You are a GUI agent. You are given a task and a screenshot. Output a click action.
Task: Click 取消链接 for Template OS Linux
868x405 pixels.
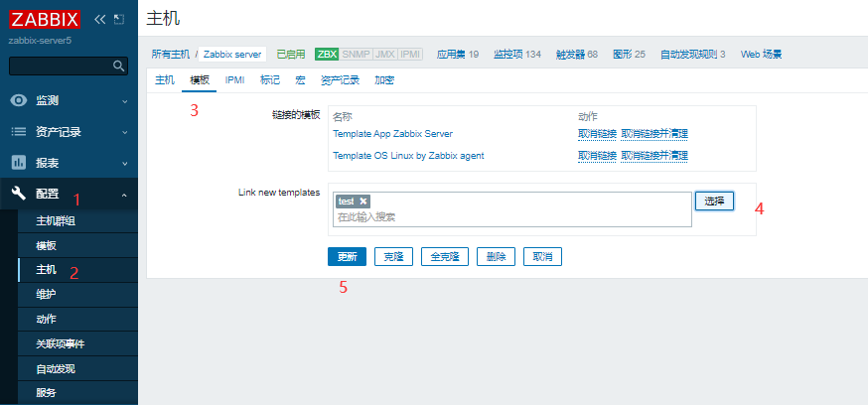point(597,156)
